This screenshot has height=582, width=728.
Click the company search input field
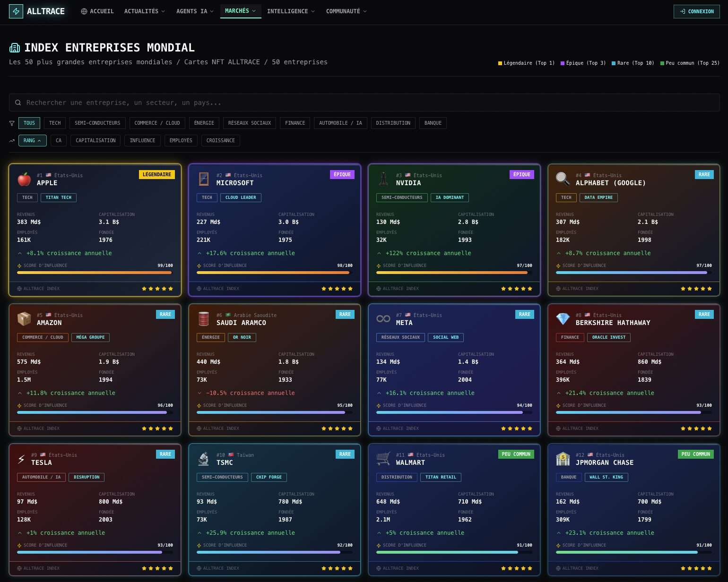point(364,103)
